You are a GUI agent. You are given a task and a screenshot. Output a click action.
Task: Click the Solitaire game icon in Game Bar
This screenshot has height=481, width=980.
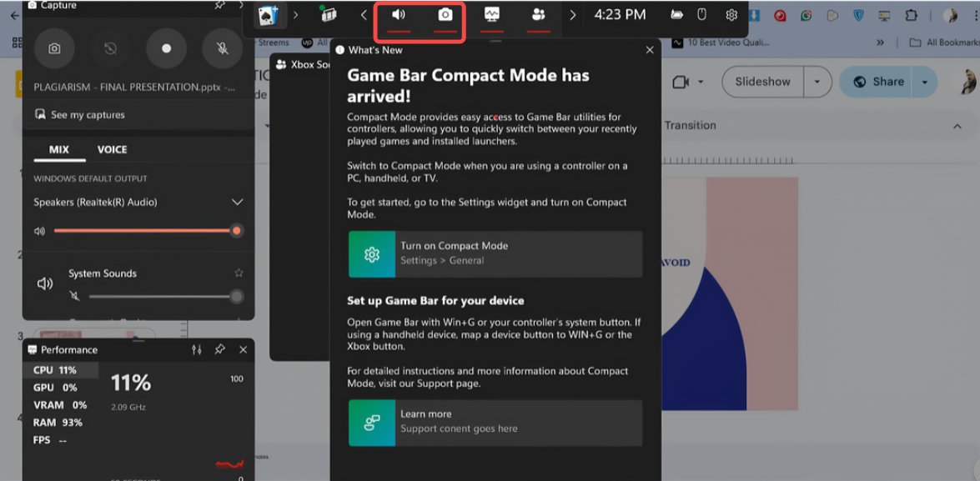(268, 15)
